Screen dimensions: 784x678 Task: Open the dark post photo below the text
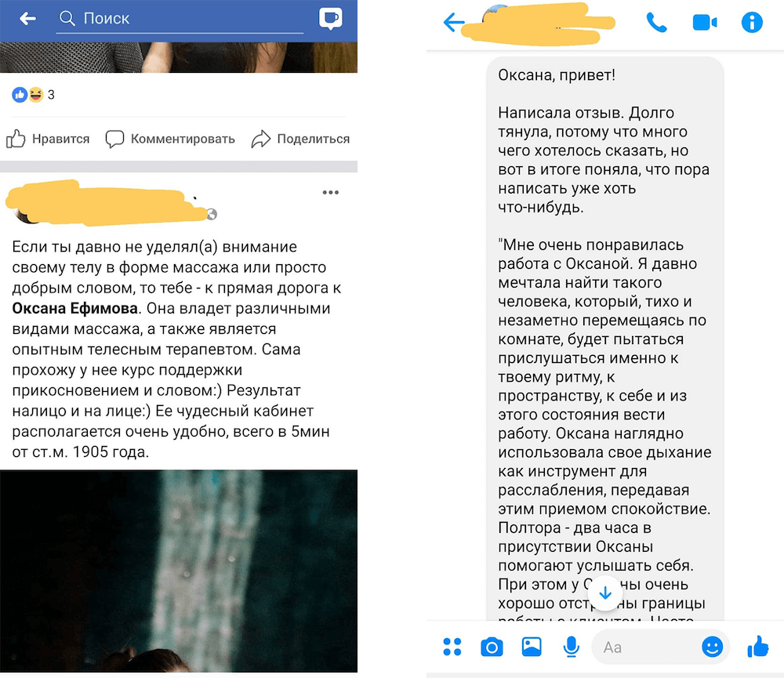[179, 571]
